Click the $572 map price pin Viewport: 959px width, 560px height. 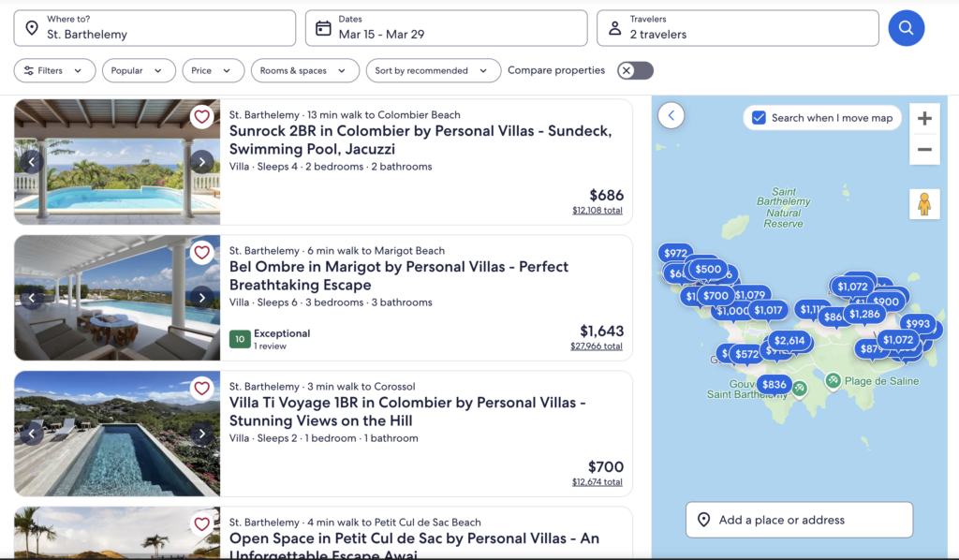pyautogui.click(x=746, y=354)
